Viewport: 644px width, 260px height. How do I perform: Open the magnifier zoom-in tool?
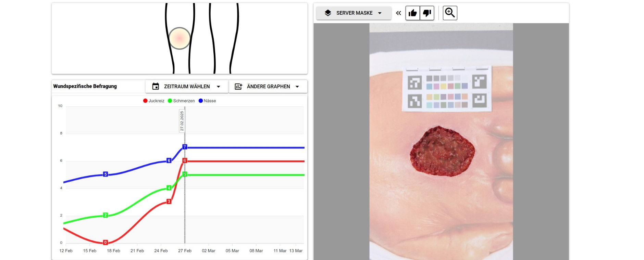click(450, 13)
